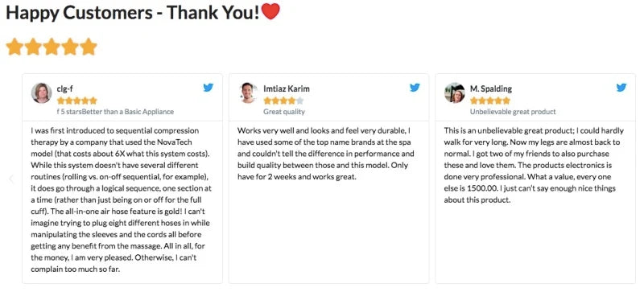
Task: Click the four-star rating under Imtiaz Karim
Action: (283, 101)
